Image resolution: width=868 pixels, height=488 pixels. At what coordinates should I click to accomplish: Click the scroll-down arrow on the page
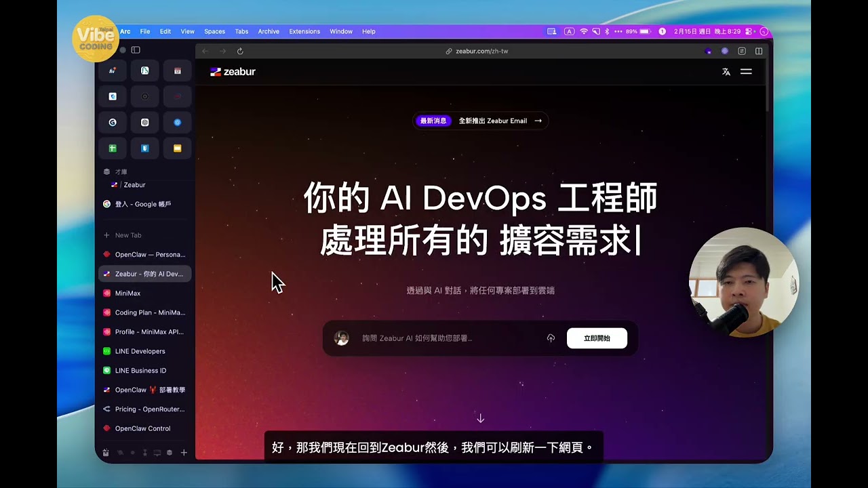481,419
